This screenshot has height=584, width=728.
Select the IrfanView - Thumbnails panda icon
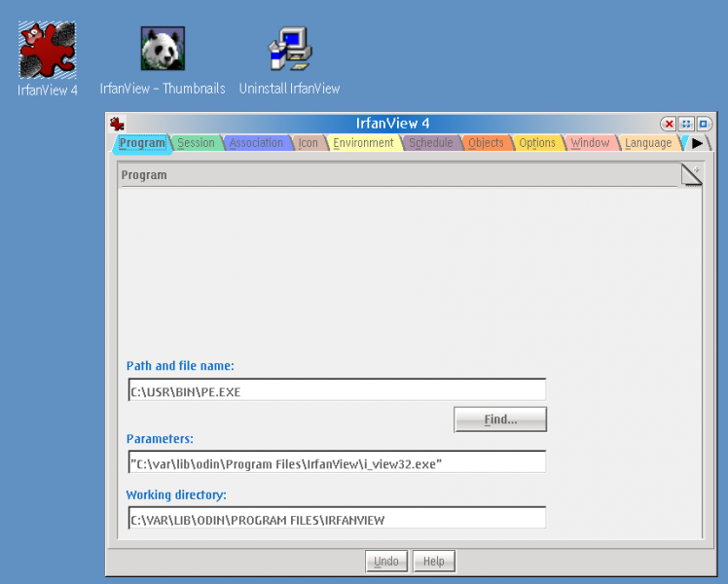(163, 49)
